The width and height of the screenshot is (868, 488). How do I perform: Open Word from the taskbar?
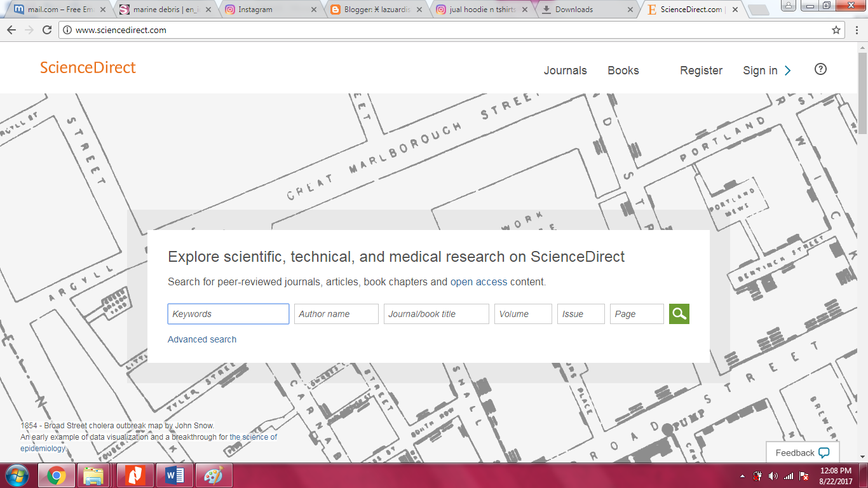tap(174, 475)
